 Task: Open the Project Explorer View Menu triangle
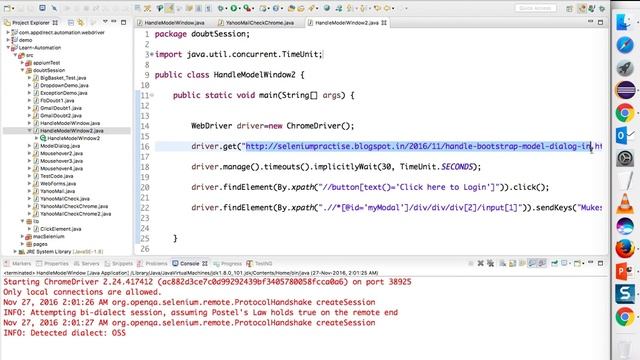[x=105, y=21]
